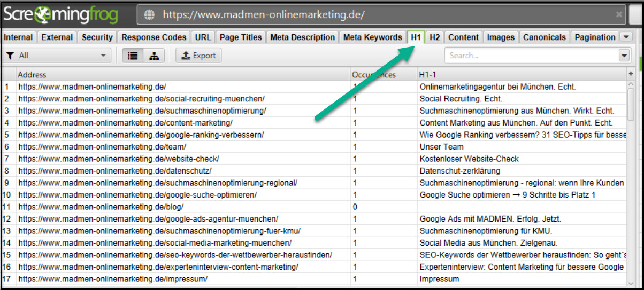Add column with the plus icon

point(631,74)
